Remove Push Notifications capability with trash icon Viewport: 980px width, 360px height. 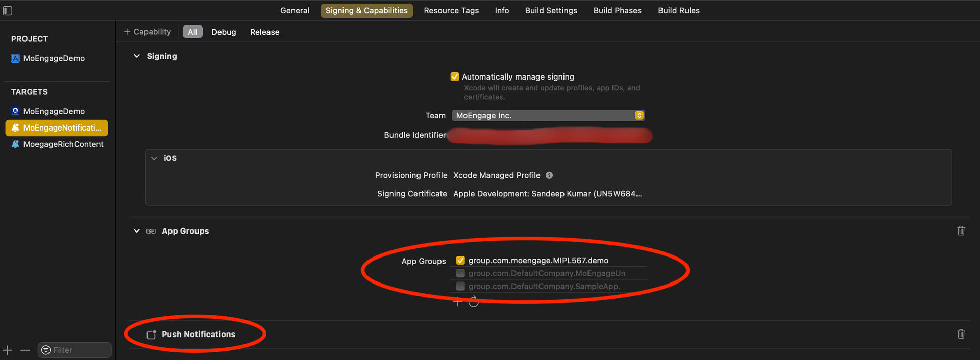pos(961,334)
